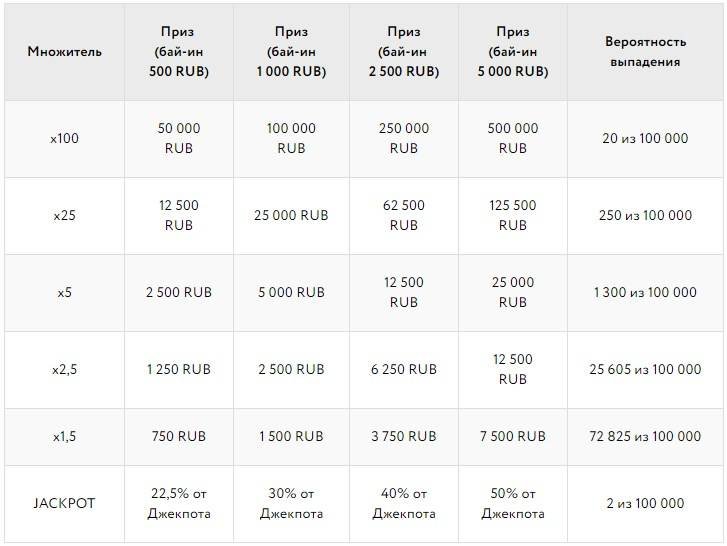Screen dimensions: 727x546
Task: Select the "62 500 RUB" prize cell
Action: point(403,215)
